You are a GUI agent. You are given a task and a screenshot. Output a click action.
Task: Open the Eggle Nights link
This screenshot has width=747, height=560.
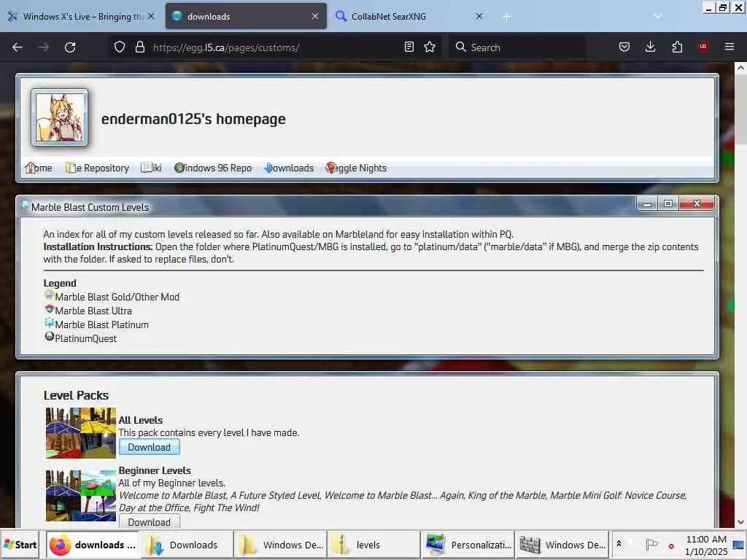point(356,168)
